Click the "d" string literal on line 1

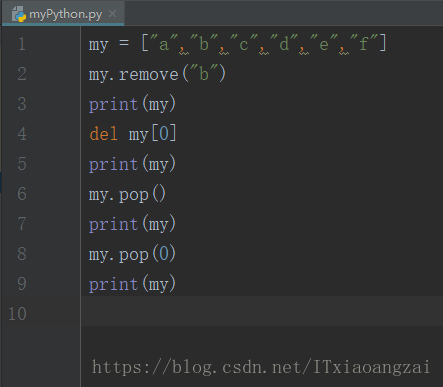pyautogui.click(x=284, y=43)
